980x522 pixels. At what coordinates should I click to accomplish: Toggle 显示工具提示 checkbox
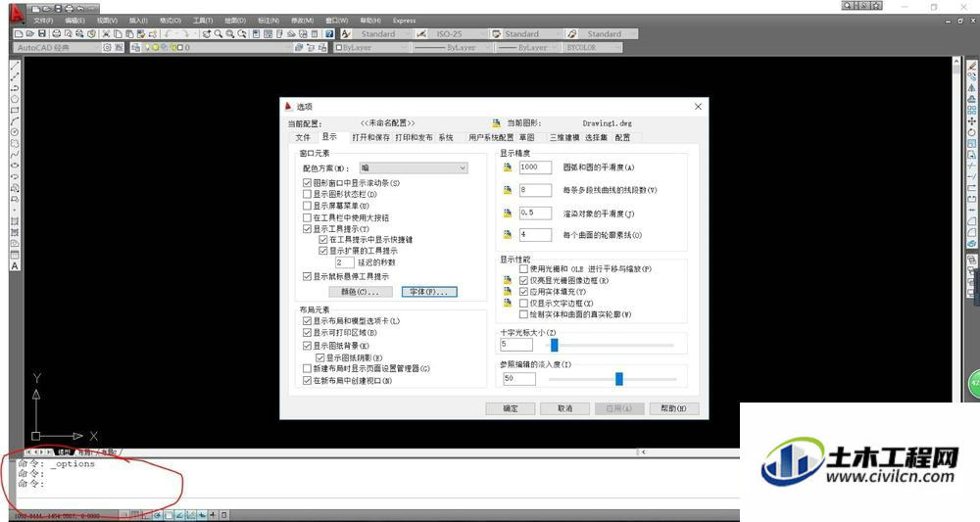click(x=307, y=228)
